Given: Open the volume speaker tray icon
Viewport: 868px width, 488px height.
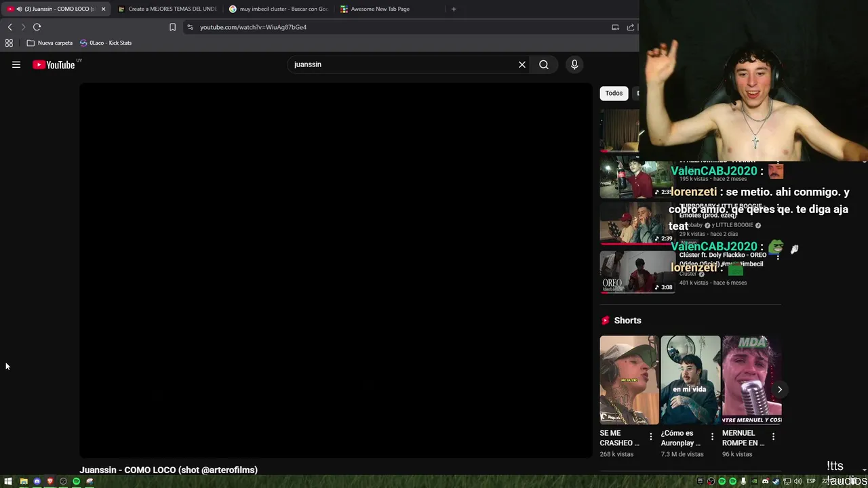Looking at the screenshot, I should [797, 481].
